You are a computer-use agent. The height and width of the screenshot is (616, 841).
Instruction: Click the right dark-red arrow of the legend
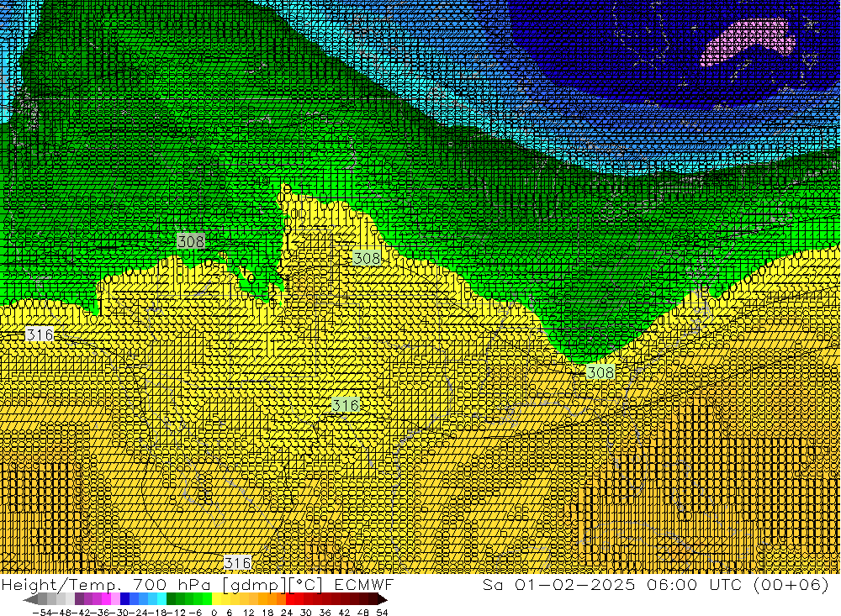pyautogui.click(x=383, y=599)
